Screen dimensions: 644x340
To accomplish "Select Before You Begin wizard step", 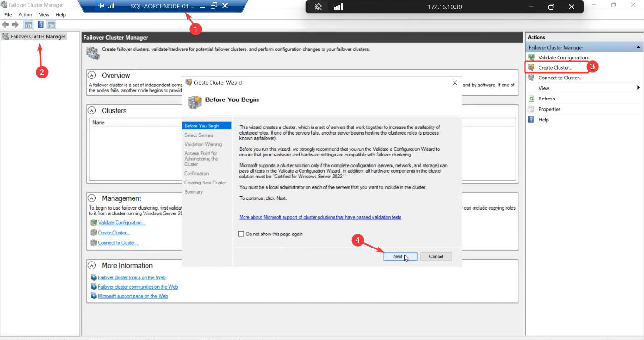I will (207, 126).
